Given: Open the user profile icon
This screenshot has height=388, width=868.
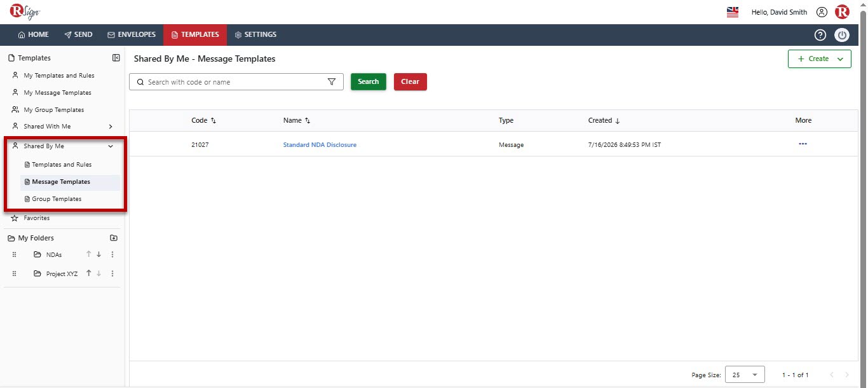Looking at the screenshot, I should coord(822,12).
